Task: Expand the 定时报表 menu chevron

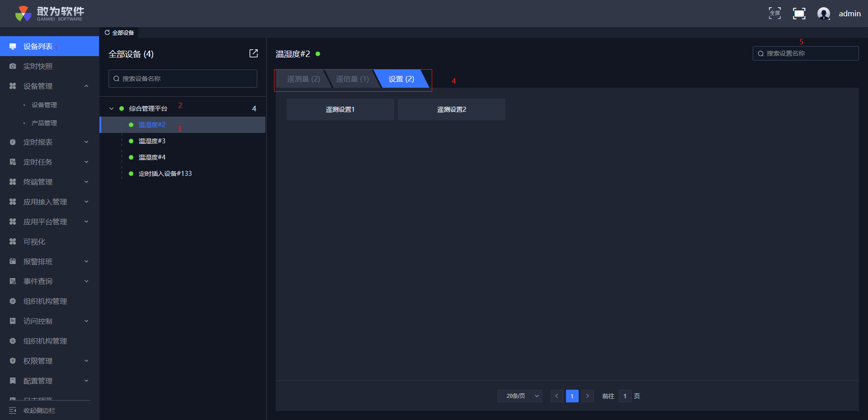Action: coord(86,142)
